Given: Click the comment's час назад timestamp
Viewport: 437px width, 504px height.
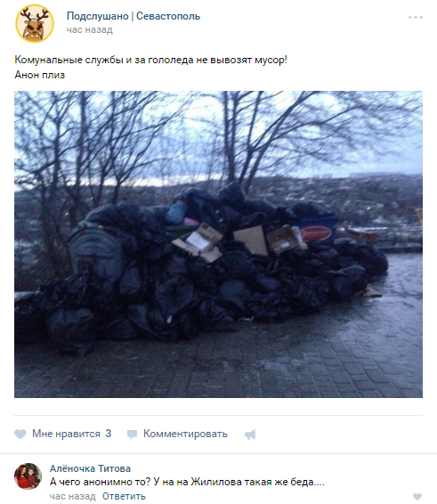Looking at the screenshot, I should click(73, 497).
